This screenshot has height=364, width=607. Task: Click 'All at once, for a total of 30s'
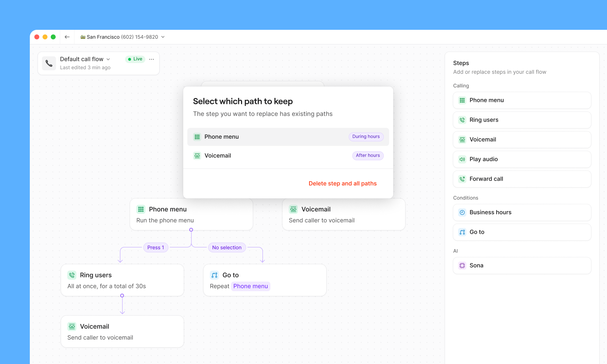tap(106, 286)
